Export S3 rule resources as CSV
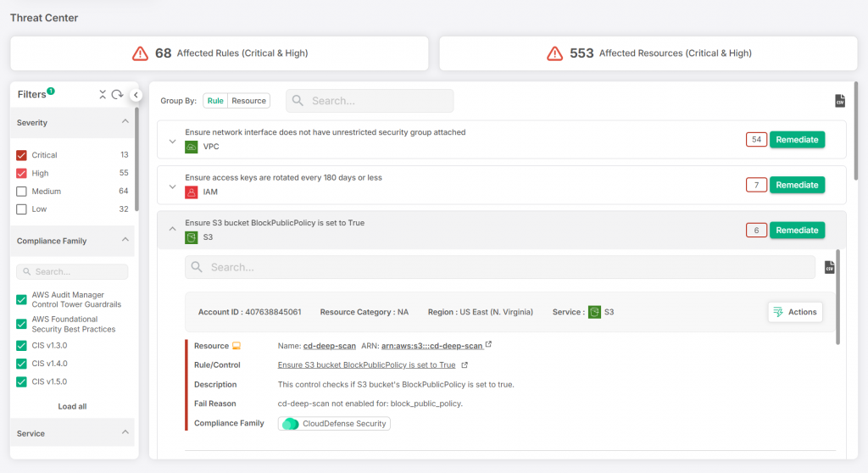 [830, 268]
